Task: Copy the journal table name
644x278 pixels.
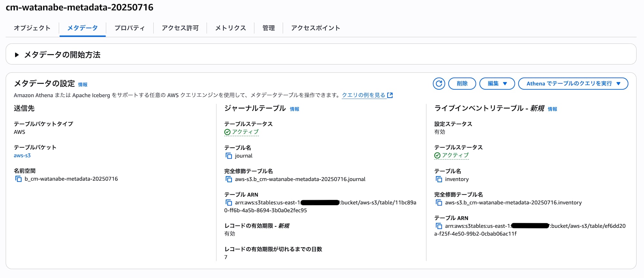Action: pos(229,156)
